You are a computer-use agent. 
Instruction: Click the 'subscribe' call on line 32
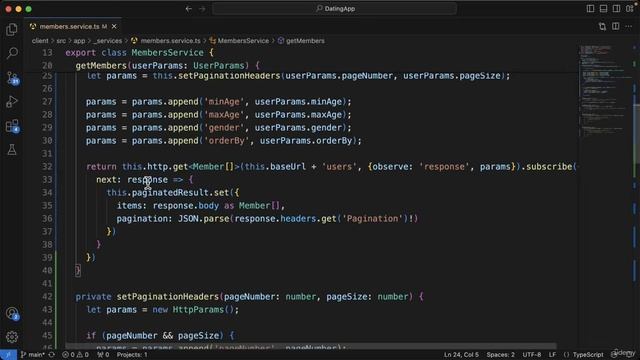[549, 167]
